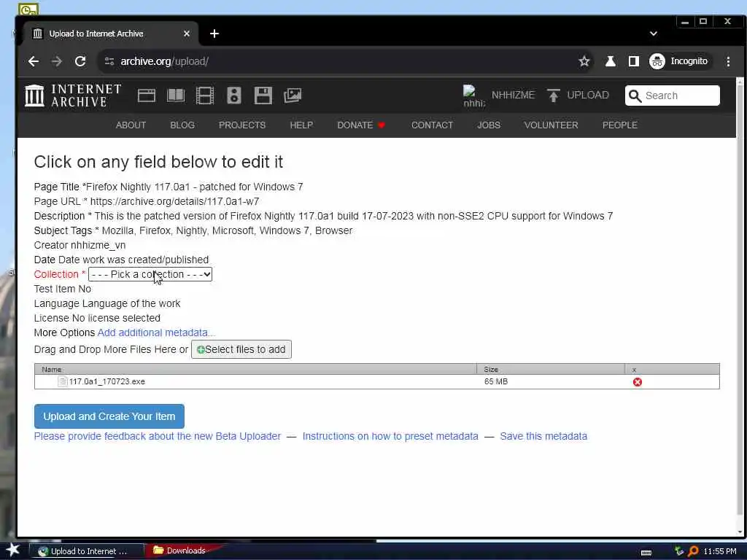Screen dimensions: 747x560
Task: Open the PROJECTS menu item
Action: [x=242, y=125]
